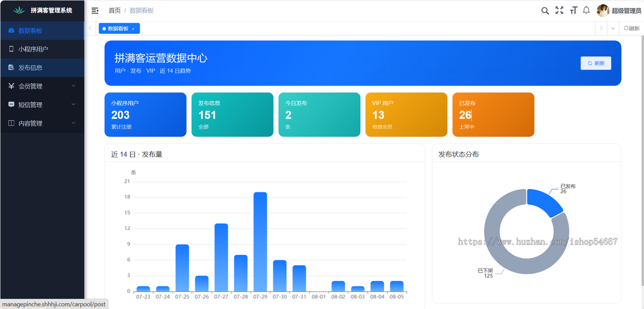Click the 07-27 bar in the chart
This screenshot has height=309, width=644.
[221, 257]
